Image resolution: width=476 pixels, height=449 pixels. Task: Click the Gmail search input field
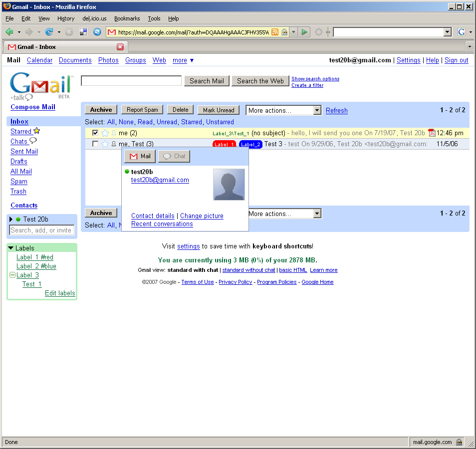point(131,81)
